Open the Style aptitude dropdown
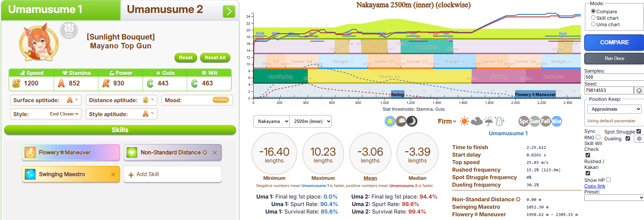 148,114
